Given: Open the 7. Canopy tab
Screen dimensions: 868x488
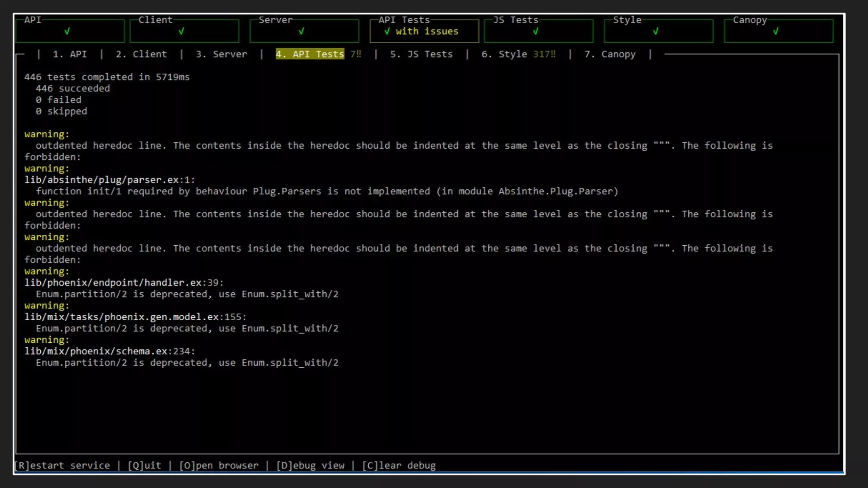Looking at the screenshot, I should tap(610, 54).
